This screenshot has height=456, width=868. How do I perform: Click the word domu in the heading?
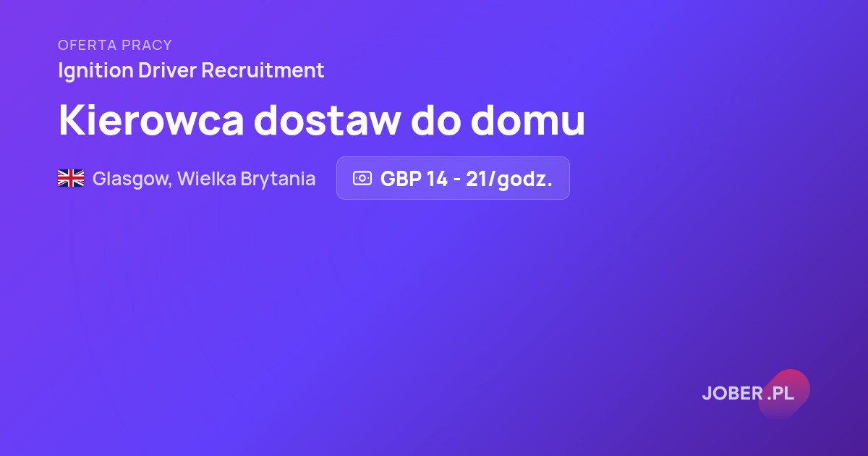pos(528,120)
